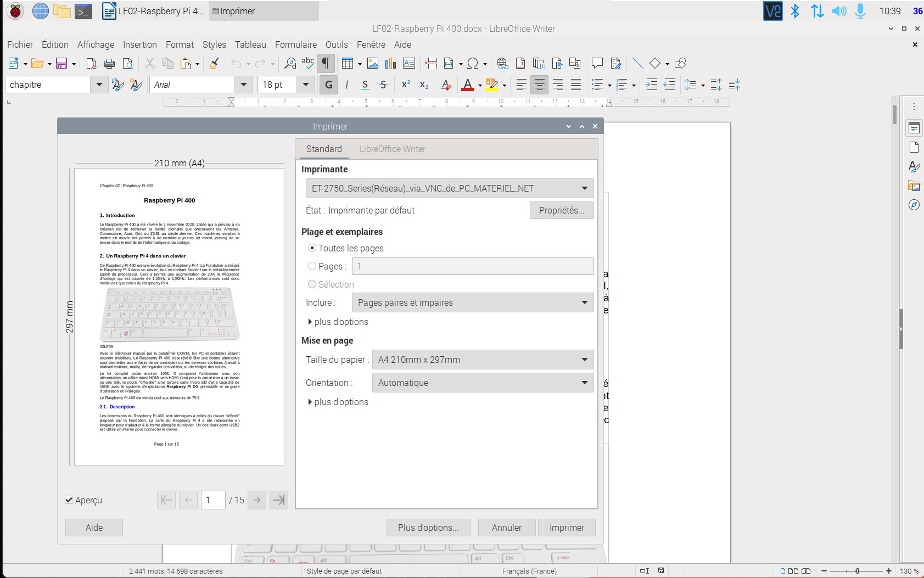924x578 pixels.
Task: Open the Arial font name dropdown
Action: tap(243, 85)
